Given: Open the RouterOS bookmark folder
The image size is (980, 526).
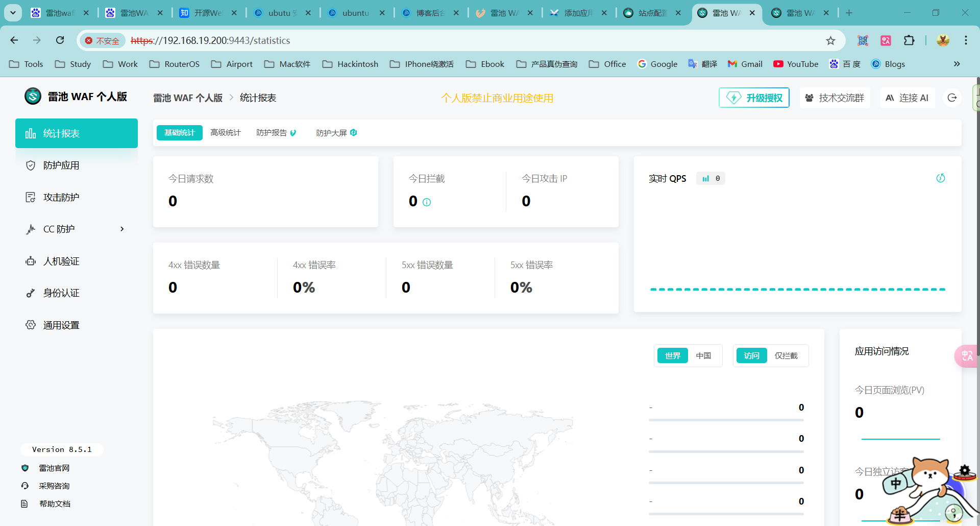Looking at the screenshot, I should [x=175, y=64].
